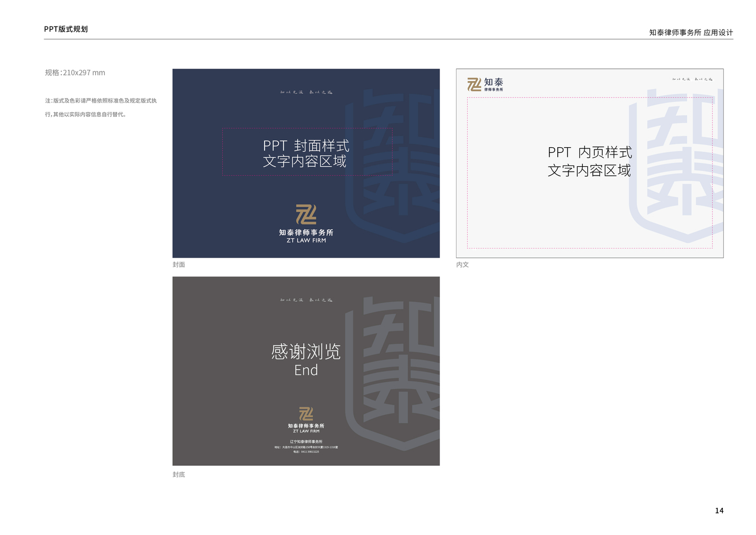The width and height of the screenshot is (756, 535).
Task: Click the '知泰' wordmark on the inner page slide
Action: pos(494,82)
